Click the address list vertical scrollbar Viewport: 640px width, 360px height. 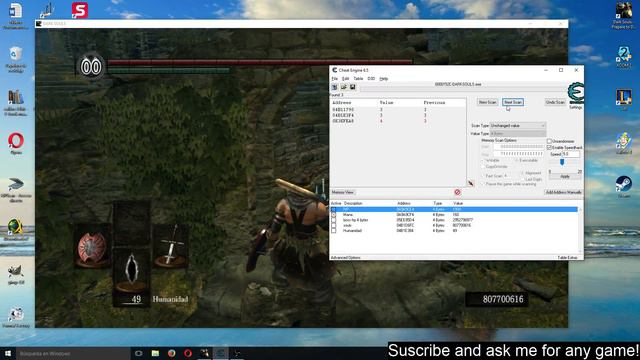click(x=580, y=231)
